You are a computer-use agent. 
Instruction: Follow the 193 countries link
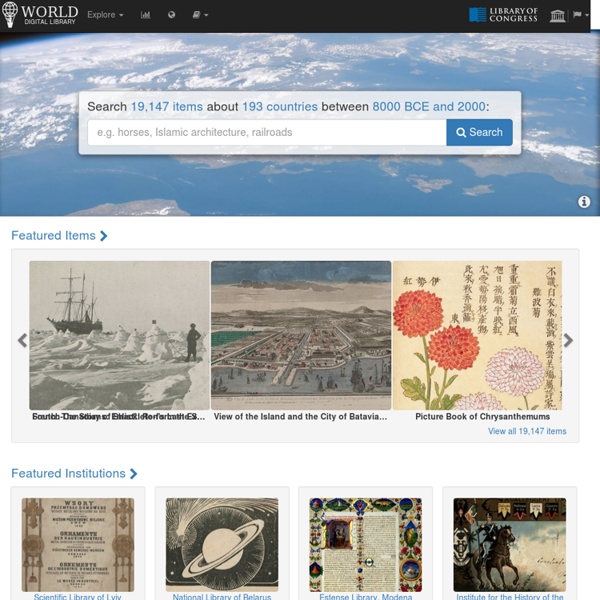pos(280,106)
